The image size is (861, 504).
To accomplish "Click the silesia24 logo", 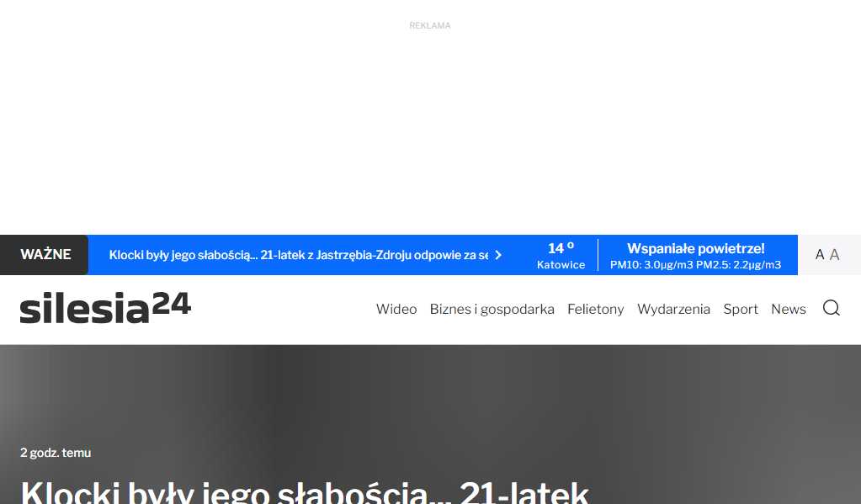I will coord(105,306).
